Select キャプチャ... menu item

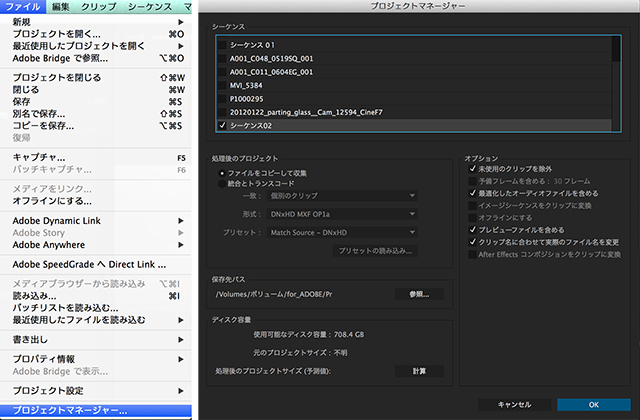point(96,158)
